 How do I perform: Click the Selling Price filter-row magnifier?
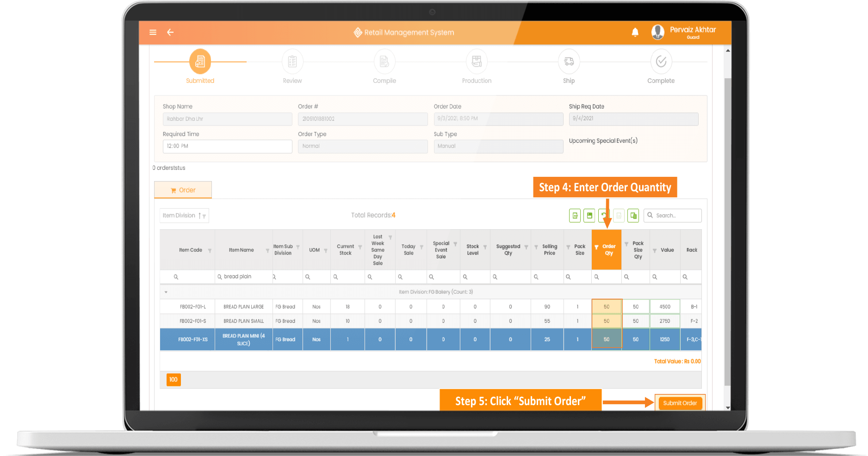(x=536, y=277)
